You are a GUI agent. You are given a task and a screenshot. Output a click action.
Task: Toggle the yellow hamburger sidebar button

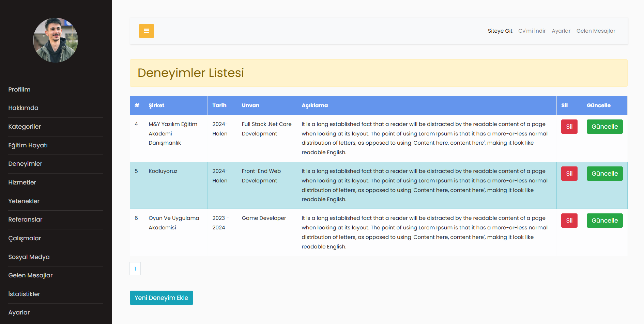coord(146,31)
